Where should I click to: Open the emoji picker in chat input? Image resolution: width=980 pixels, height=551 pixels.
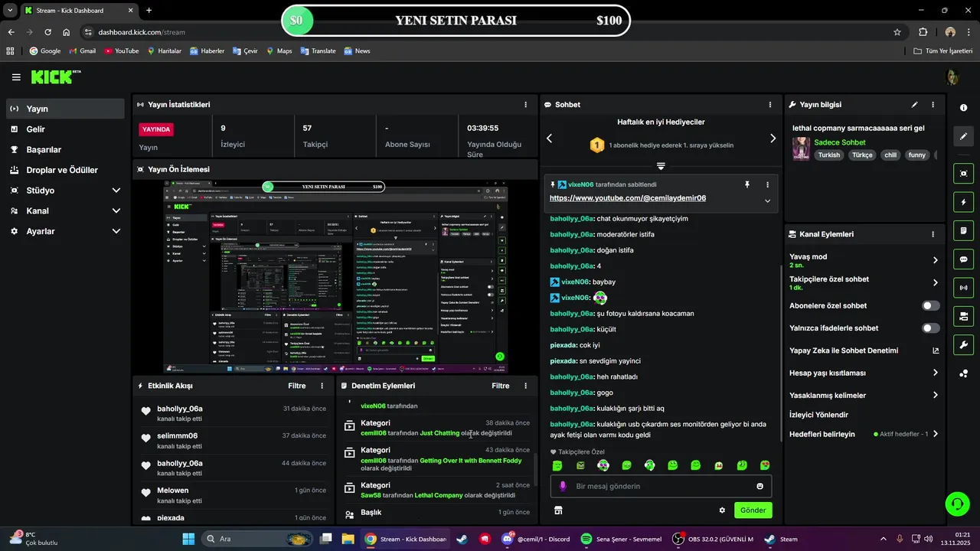click(x=759, y=486)
